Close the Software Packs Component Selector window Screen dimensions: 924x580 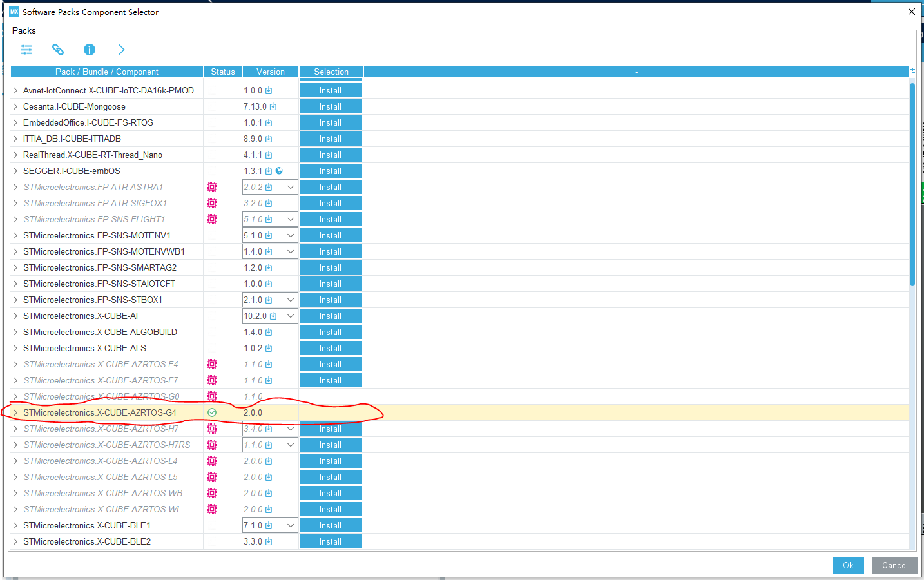coord(912,12)
